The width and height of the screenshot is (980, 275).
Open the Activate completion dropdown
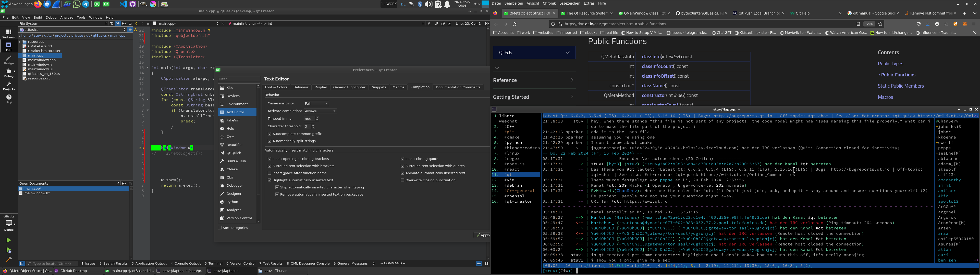tap(320, 111)
